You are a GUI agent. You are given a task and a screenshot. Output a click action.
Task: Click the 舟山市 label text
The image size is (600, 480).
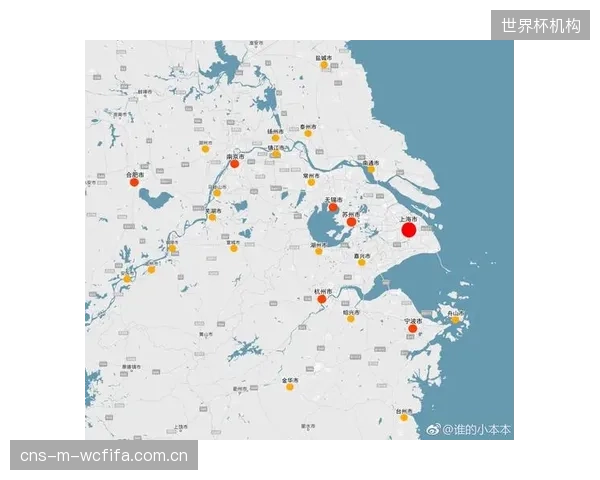(455, 313)
